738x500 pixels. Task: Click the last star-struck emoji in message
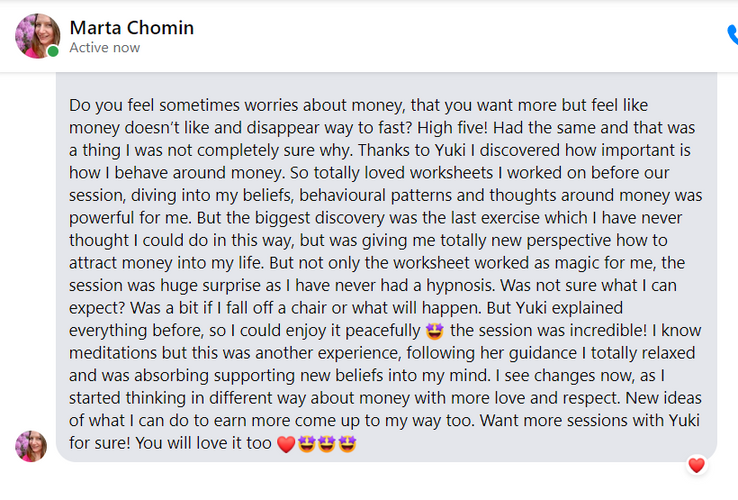point(347,444)
